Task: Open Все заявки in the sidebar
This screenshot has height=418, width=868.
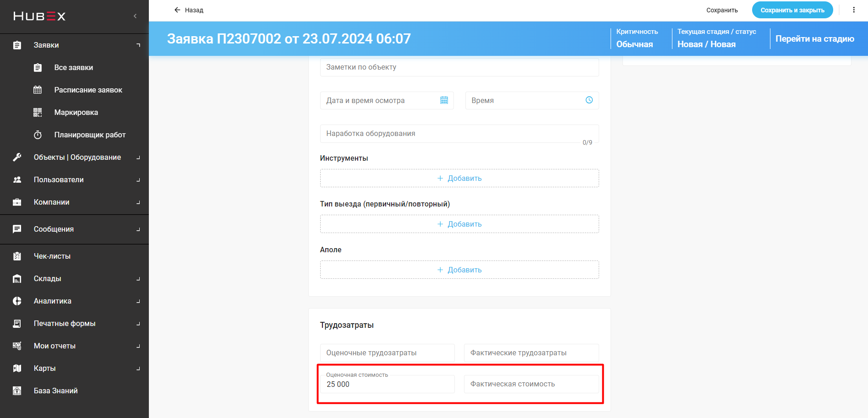Action: coord(73,67)
